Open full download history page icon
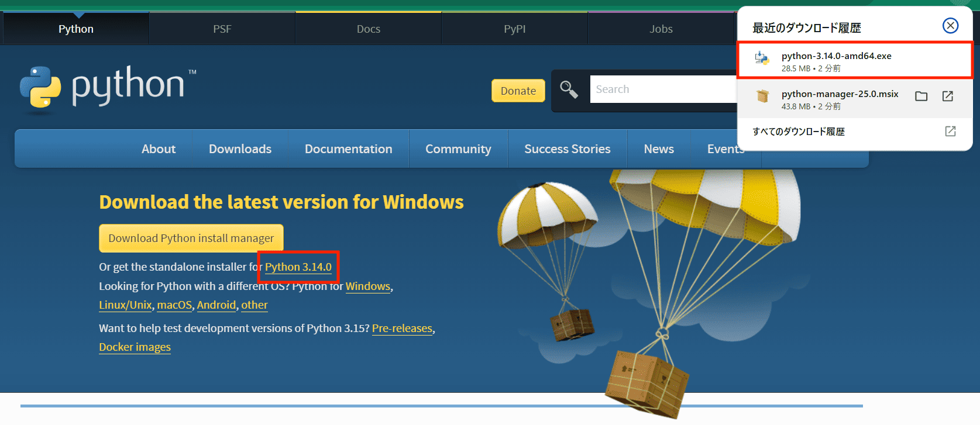The height and width of the screenshot is (425, 980). click(x=950, y=132)
